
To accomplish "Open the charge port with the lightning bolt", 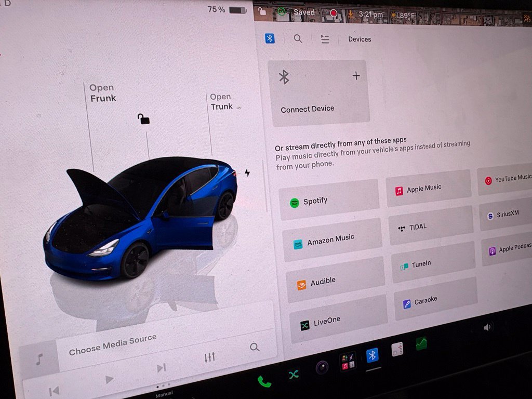I will 247,172.
